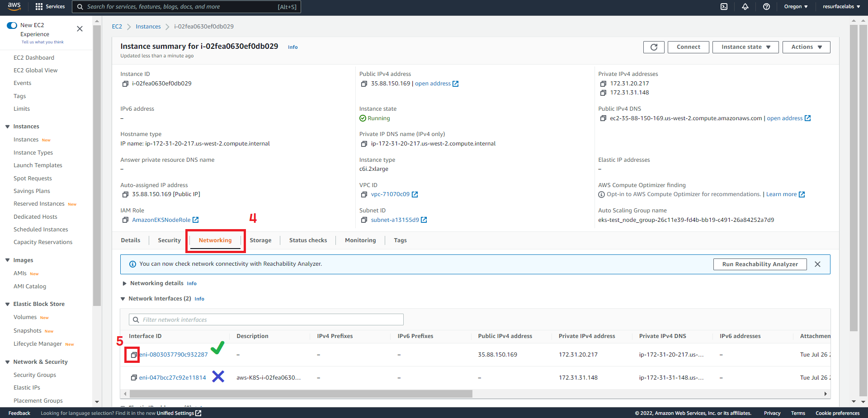Viewport: 868px width, 418px height.
Task: Click Run Reachability Analyzer
Action: click(760, 264)
